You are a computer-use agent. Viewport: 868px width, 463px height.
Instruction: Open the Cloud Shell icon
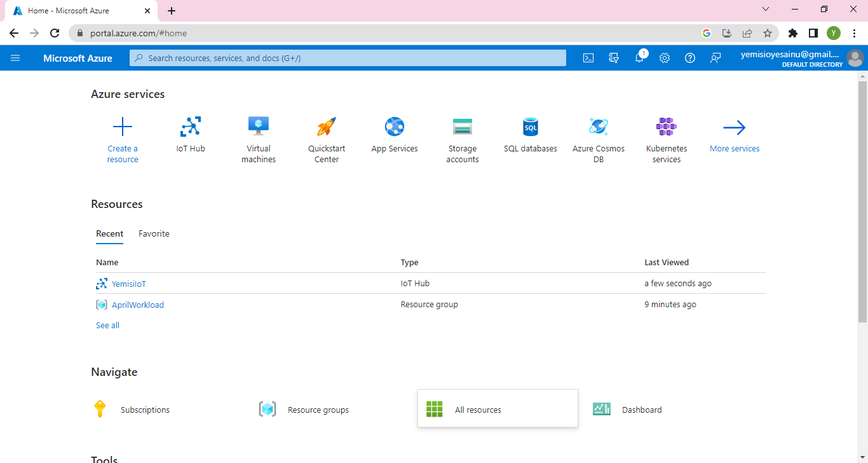click(x=588, y=58)
